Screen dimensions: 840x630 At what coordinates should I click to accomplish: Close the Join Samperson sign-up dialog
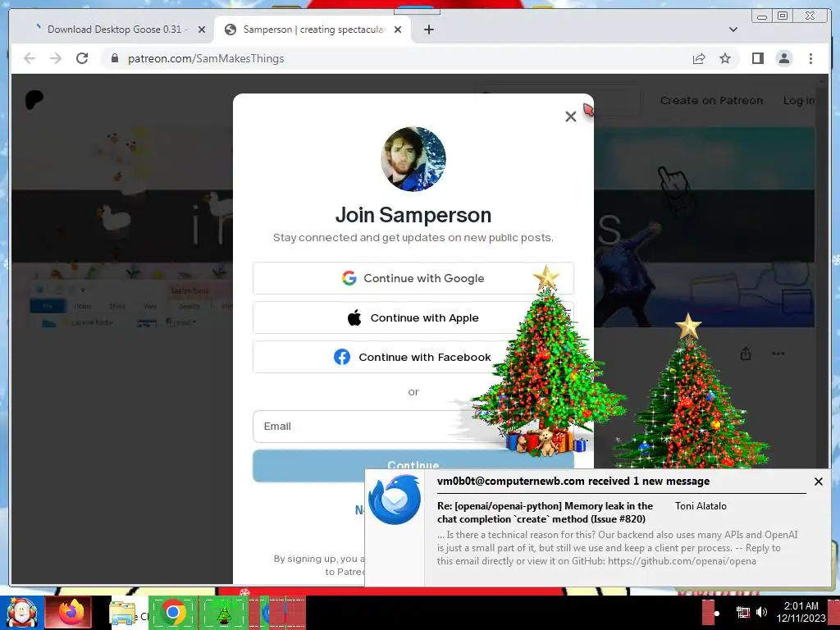pos(571,116)
